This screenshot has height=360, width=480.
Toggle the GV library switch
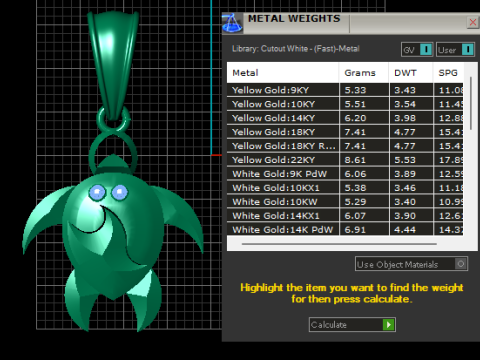tap(417, 50)
